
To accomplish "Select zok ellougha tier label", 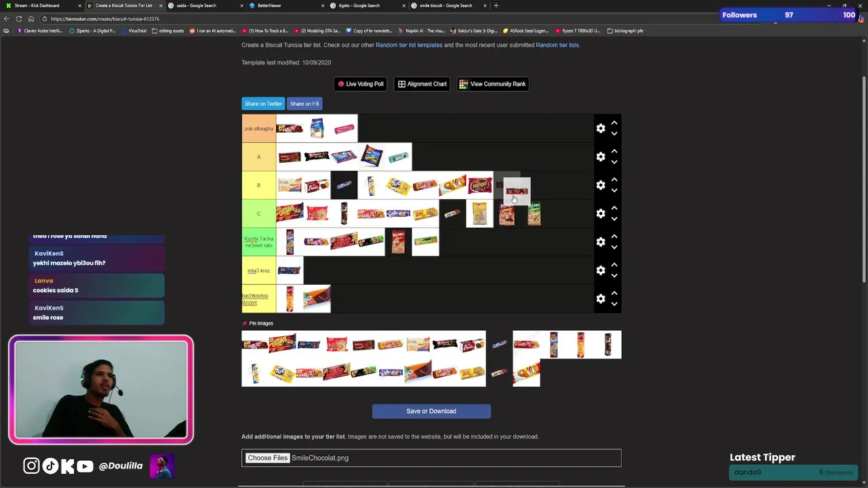I will click(x=258, y=129).
